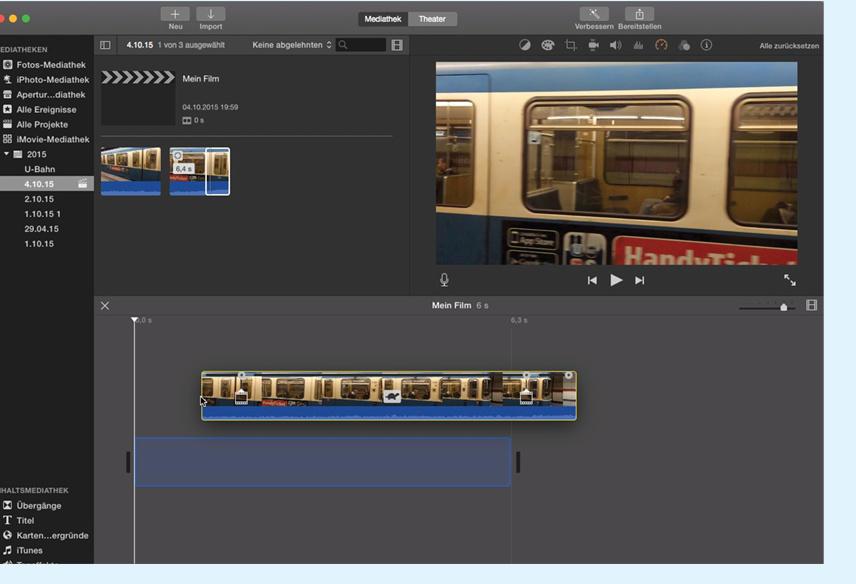856x584 pixels.
Task: Open the stabilization camera control
Action: click(593, 45)
